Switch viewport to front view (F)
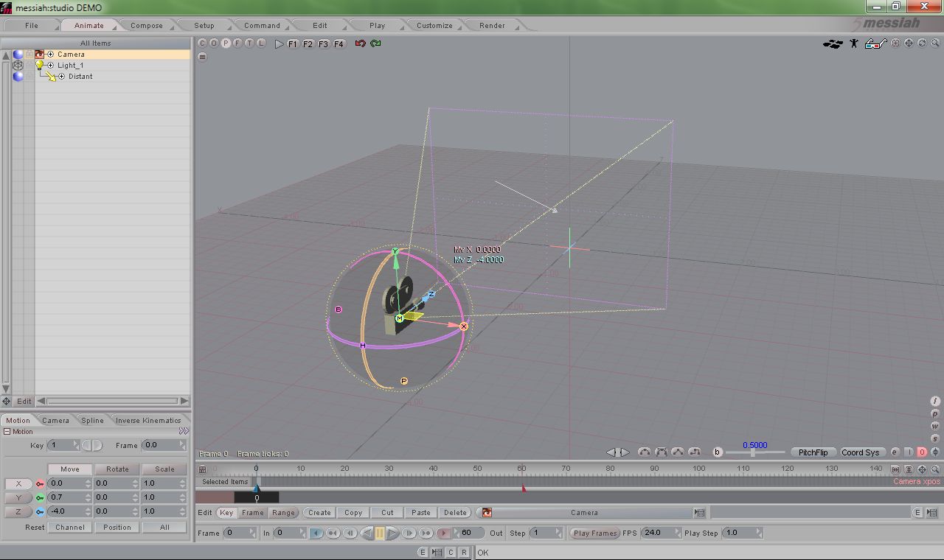This screenshot has height=560, width=944. [x=237, y=43]
